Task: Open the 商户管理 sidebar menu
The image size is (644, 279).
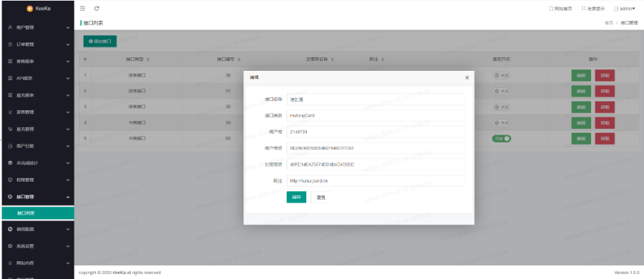Action: coord(37,27)
